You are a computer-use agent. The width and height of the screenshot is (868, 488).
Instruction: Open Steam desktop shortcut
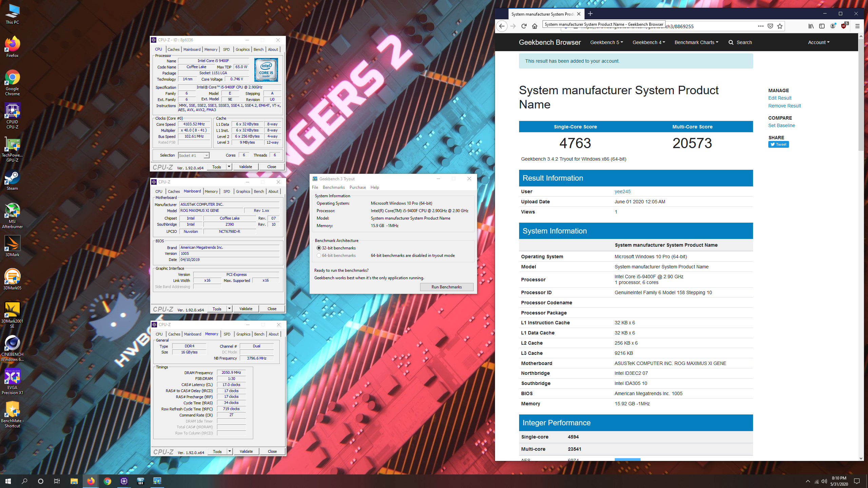coord(12,180)
